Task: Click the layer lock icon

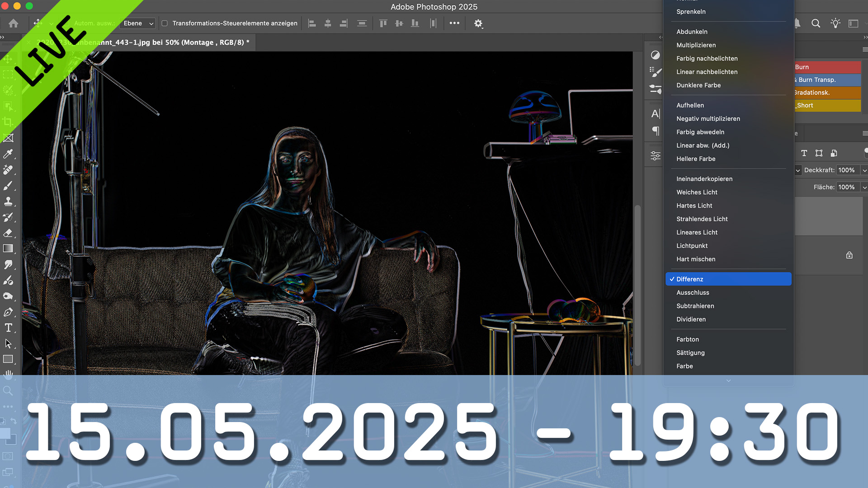Action: [849, 255]
